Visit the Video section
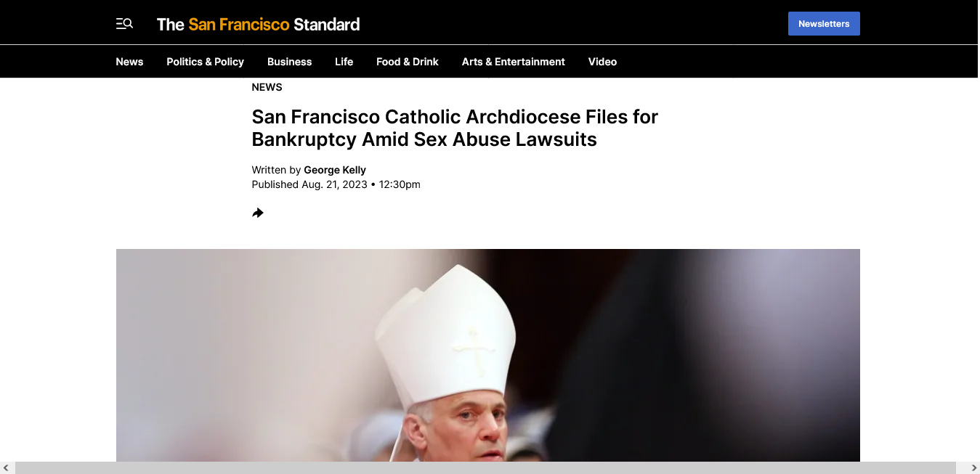 (x=602, y=62)
